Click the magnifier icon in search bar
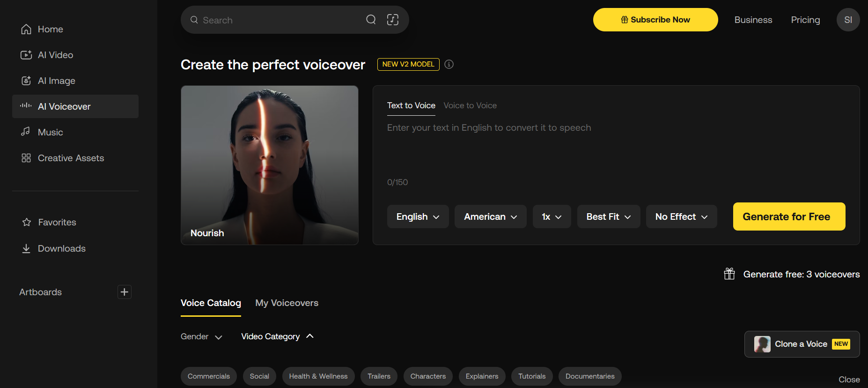The width and height of the screenshot is (868, 388). [371, 20]
